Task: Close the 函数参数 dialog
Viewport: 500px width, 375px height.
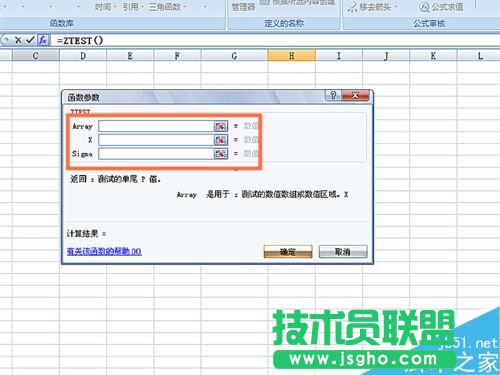Action: tap(355, 96)
